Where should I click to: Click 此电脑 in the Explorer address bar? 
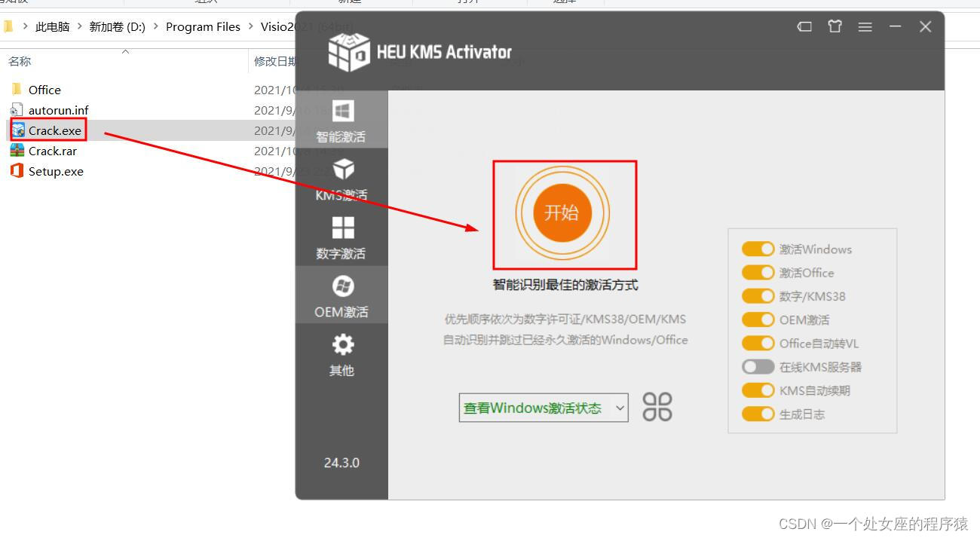52,26
